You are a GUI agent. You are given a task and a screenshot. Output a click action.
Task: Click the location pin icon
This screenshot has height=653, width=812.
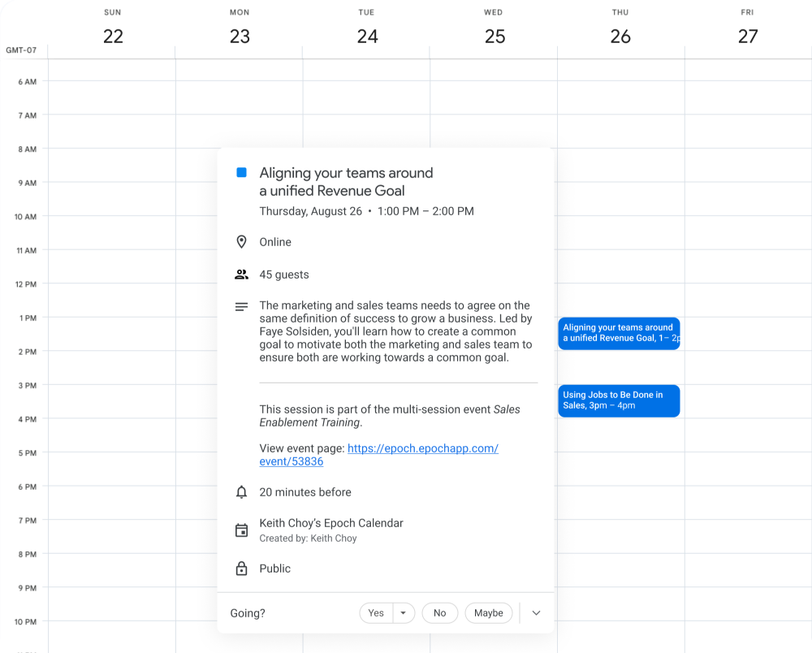[241, 242]
